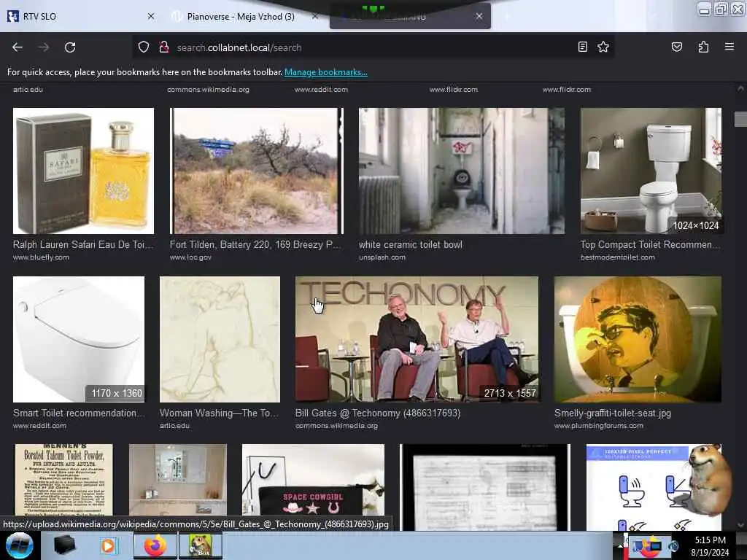
Task: Click 'Smelly-graffiti-toilet-seat.jpg' title
Action: tap(613, 413)
